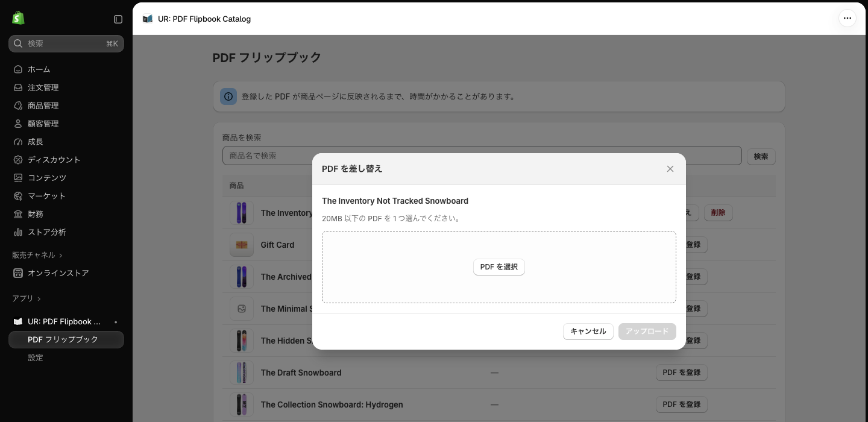Screen dimensions: 868x422
Task: Click the ホーム home icon
Action: click(18, 69)
